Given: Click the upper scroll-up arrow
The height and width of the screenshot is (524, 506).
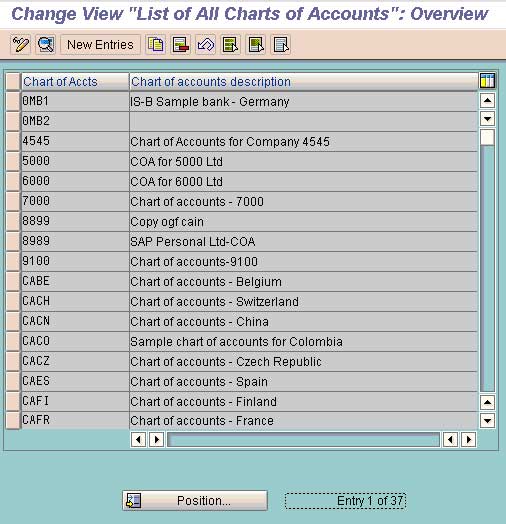Looking at the screenshot, I should (x=487, y=100).
